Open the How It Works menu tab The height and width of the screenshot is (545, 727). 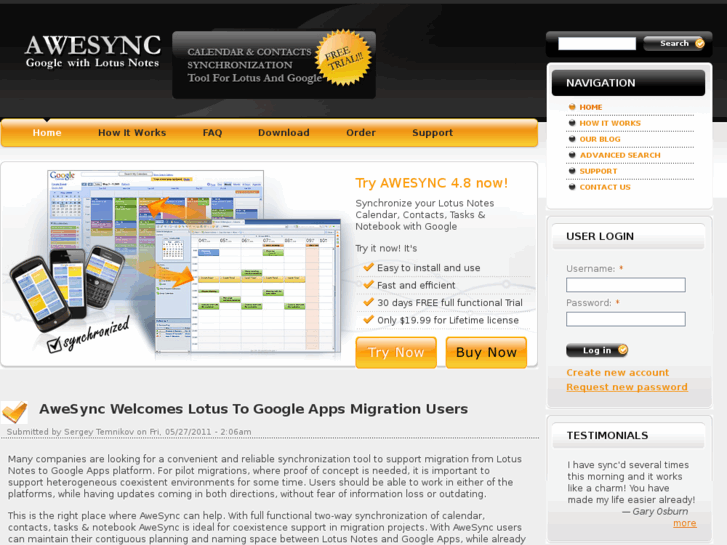point(132,133)
